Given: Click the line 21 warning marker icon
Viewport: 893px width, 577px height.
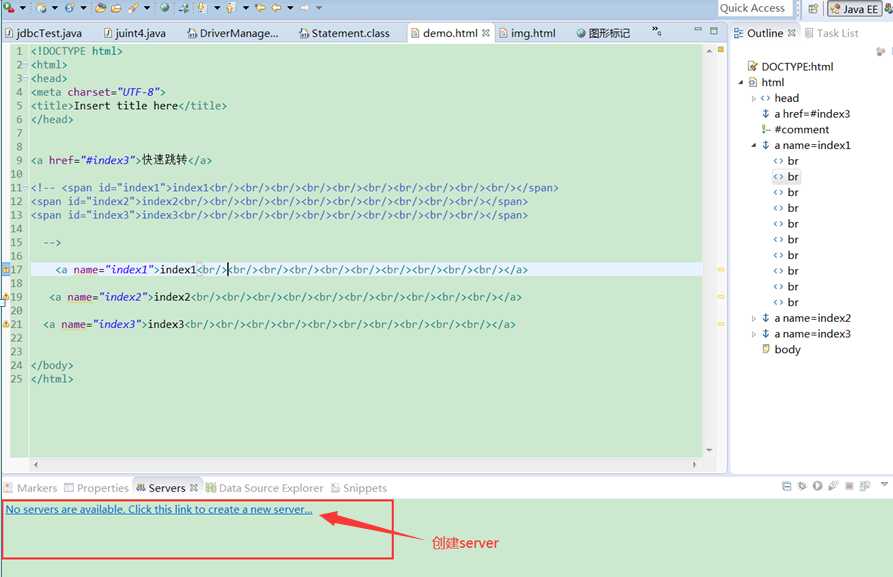Looking at the screenshot, I should (x=6, y=324).
